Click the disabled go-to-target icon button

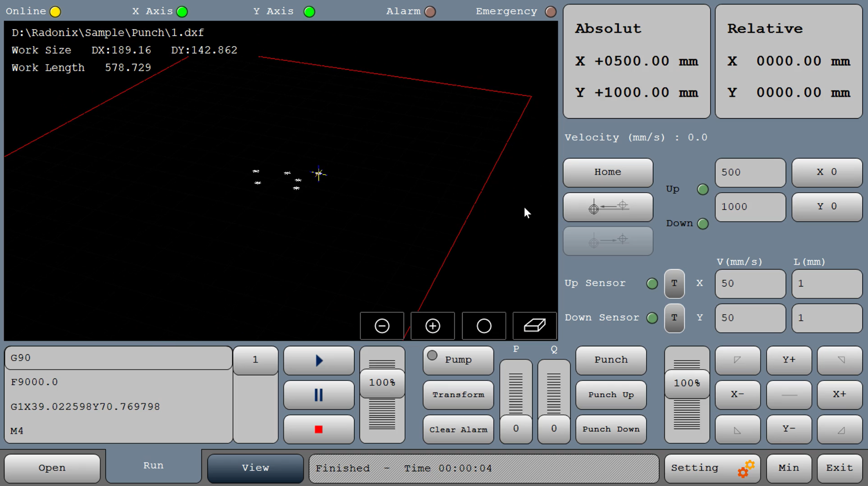(608, 241)
